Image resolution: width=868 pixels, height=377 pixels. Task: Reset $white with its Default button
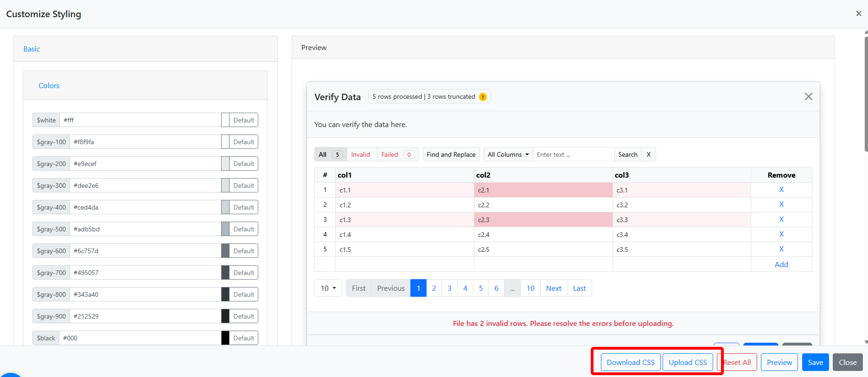tap(243, 120)
